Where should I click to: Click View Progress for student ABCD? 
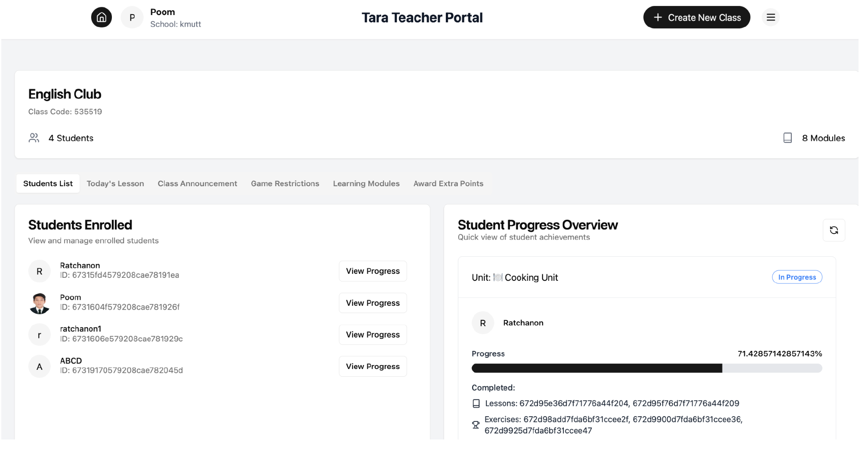pyautogui.click(x=372, y=366)
